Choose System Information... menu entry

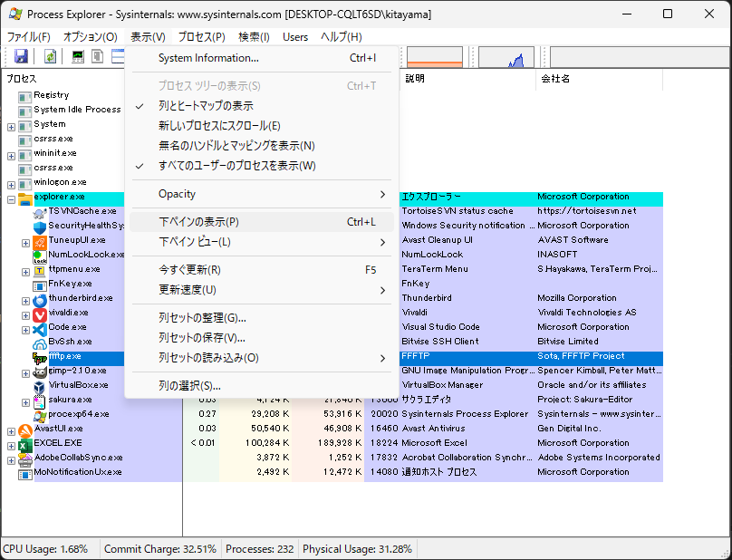tap(262, 58)
